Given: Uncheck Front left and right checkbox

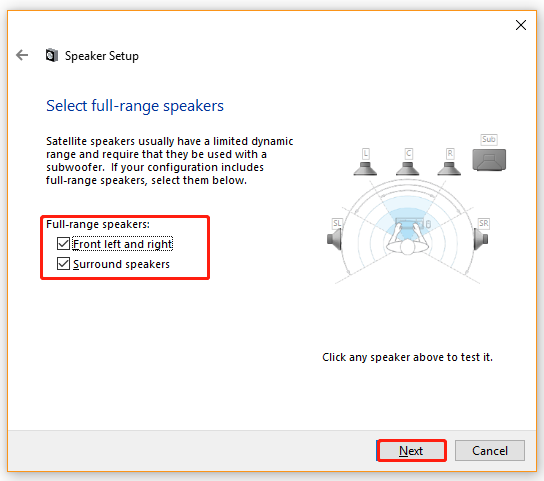Looking at the screenshot, I should click(63, 244).
